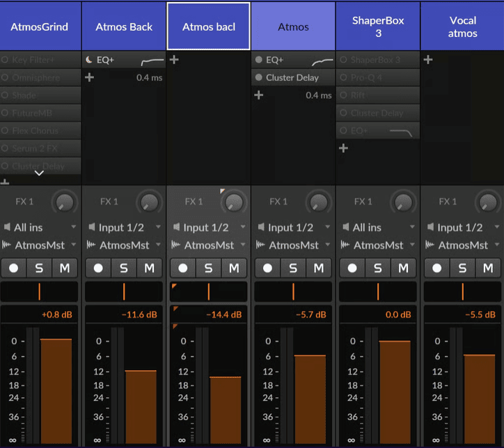
Task: Arm record on Atmos Back track
Action: click(x=98, y=268)
